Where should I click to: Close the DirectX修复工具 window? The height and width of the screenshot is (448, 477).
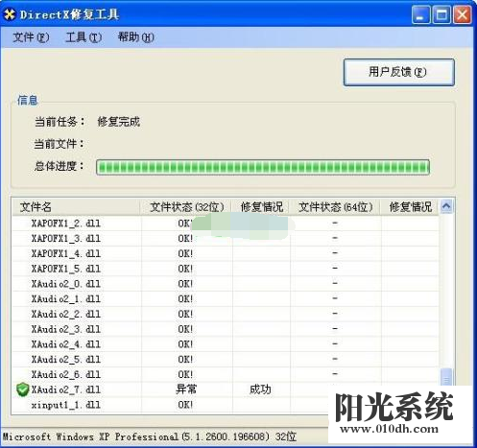click(463, 14)
